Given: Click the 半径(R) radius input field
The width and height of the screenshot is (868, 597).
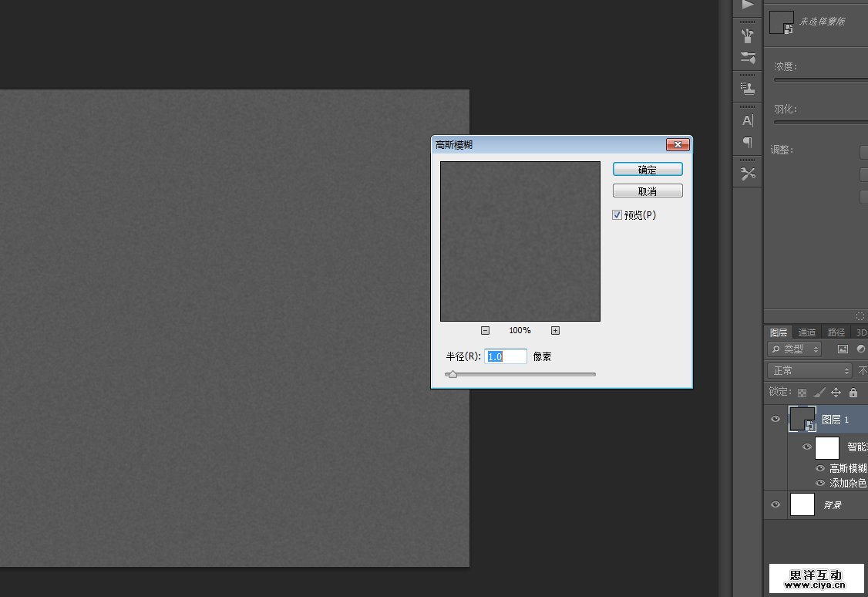Looking at the screenshot, I should pos(506,356).
